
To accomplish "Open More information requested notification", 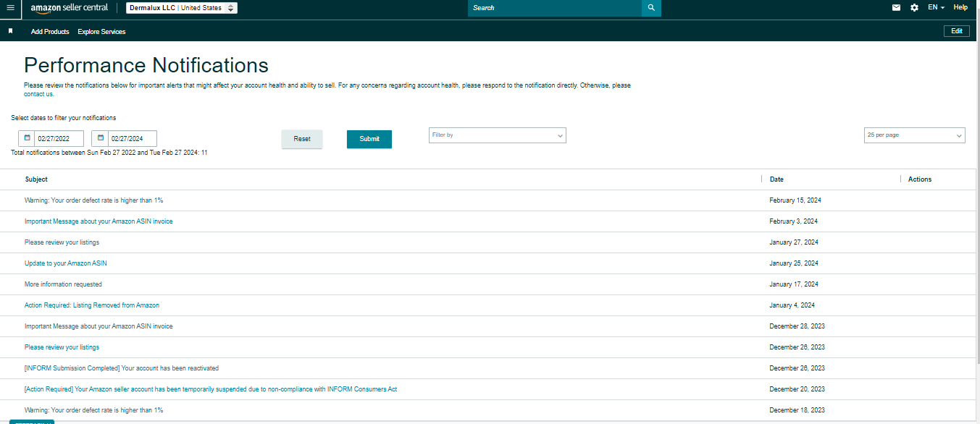I will 63,284.
